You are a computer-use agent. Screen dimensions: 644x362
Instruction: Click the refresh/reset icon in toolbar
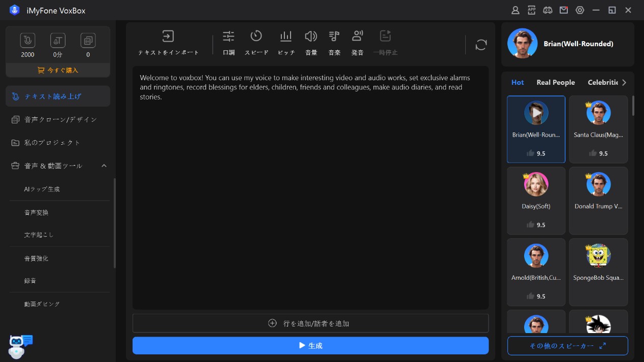point(481,45)
